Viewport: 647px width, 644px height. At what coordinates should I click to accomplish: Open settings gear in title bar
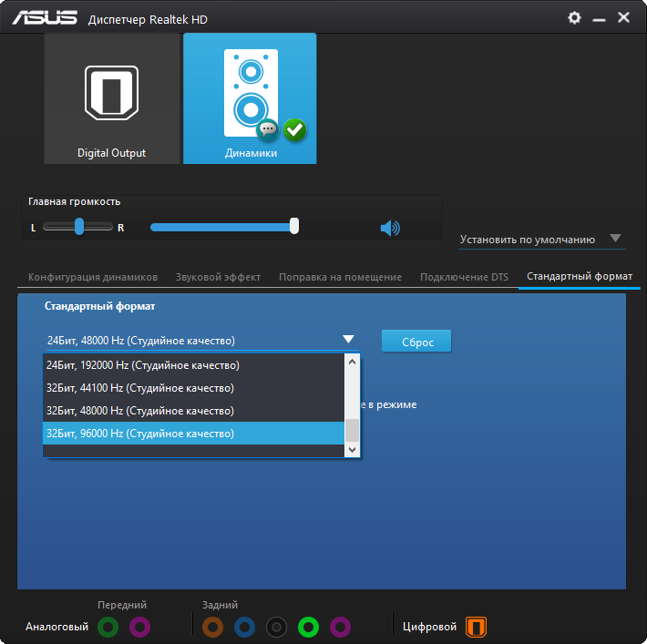coord(574,17)
